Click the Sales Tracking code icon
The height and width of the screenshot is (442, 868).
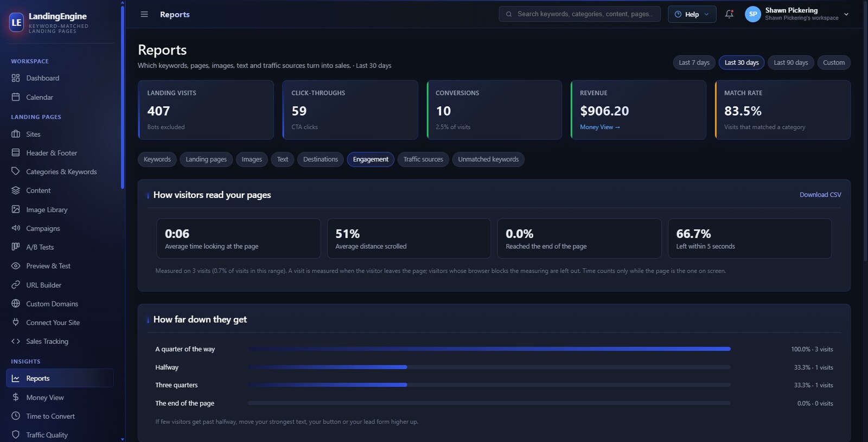[16, 341]
